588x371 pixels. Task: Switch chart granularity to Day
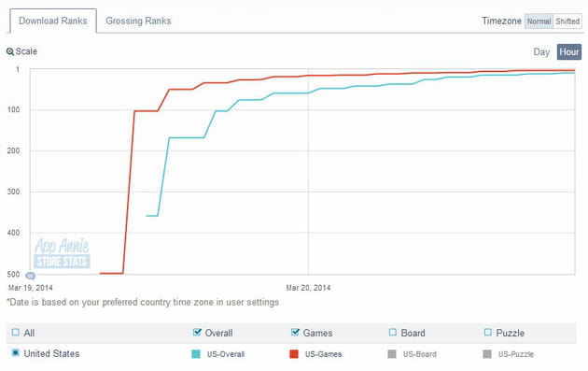(x=541, y=51)
